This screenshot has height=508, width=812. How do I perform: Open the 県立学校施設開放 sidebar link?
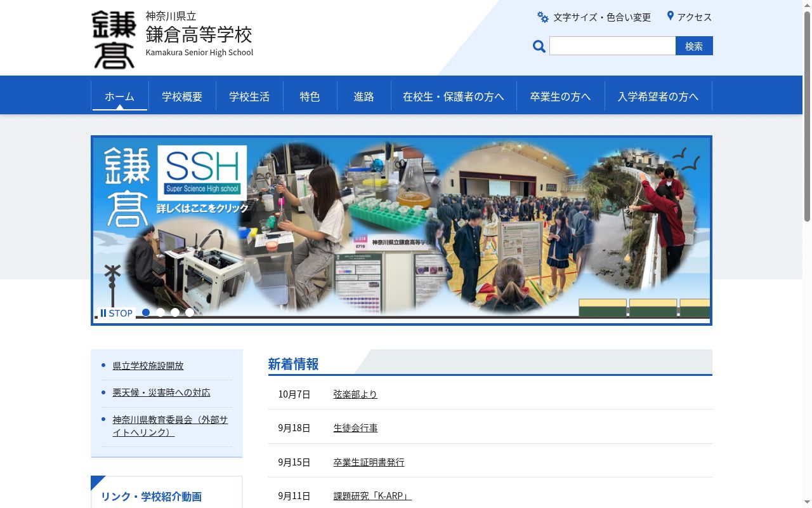pos(148,366)
